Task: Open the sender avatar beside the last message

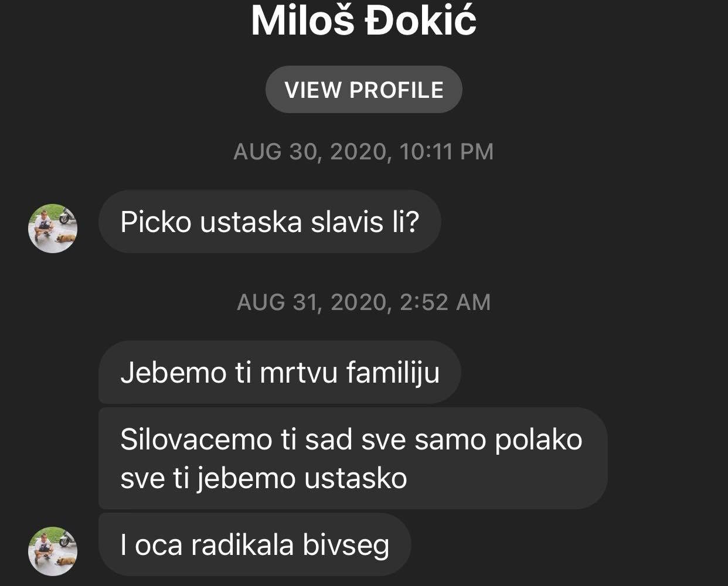Action: pyautogui.click(x=53, y=551)
